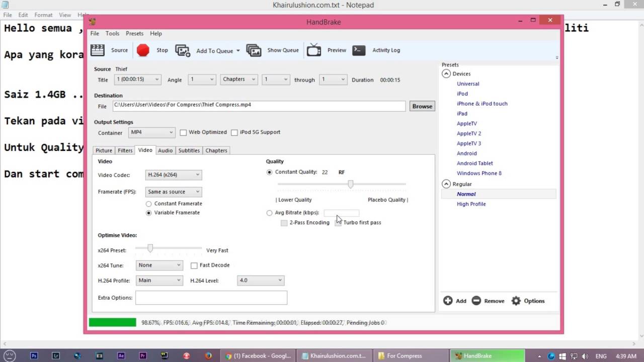The height and width of the screenshot is (362, 644).
Task: Open the HandBrake File menu
Action: 95,33
